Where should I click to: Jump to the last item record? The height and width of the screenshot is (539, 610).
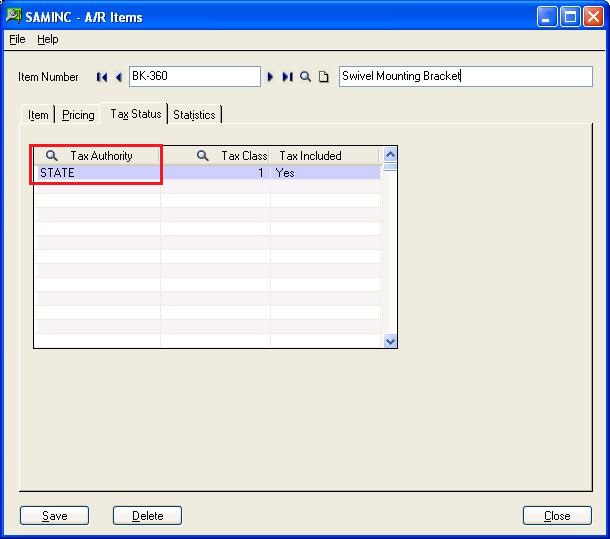tap(287, 77)
